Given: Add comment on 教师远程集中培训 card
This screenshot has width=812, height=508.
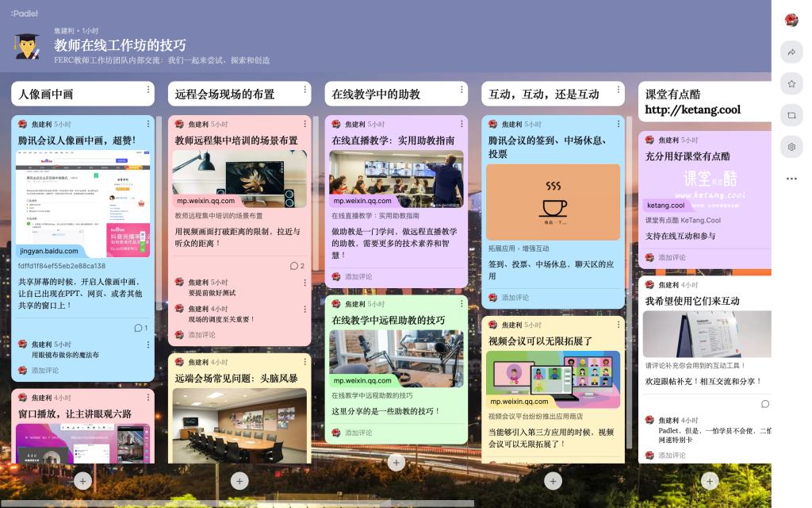Looking at the screenshot, I should 202,335.
